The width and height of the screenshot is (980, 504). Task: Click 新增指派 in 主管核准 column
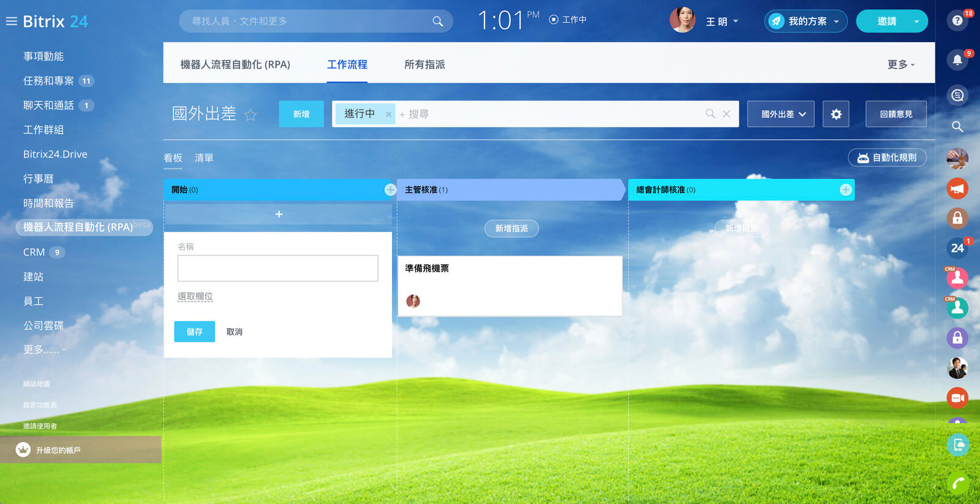tap(511, 228)
